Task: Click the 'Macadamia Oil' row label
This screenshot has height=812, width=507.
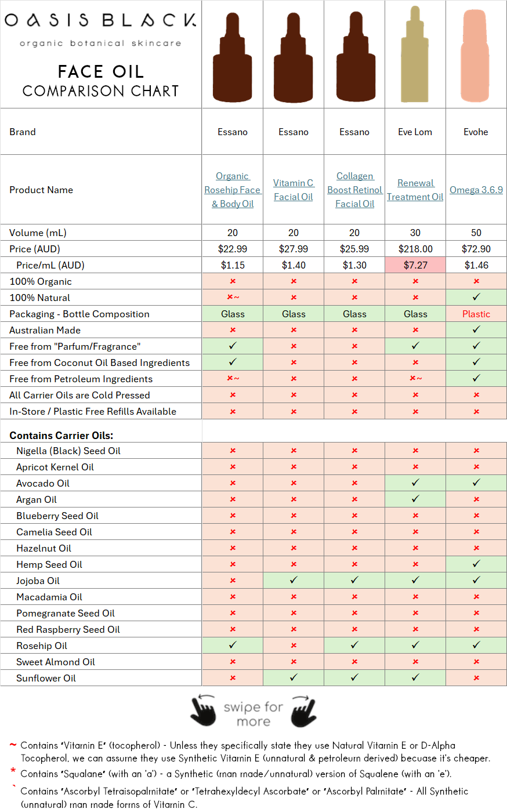Action: point(49,597)
